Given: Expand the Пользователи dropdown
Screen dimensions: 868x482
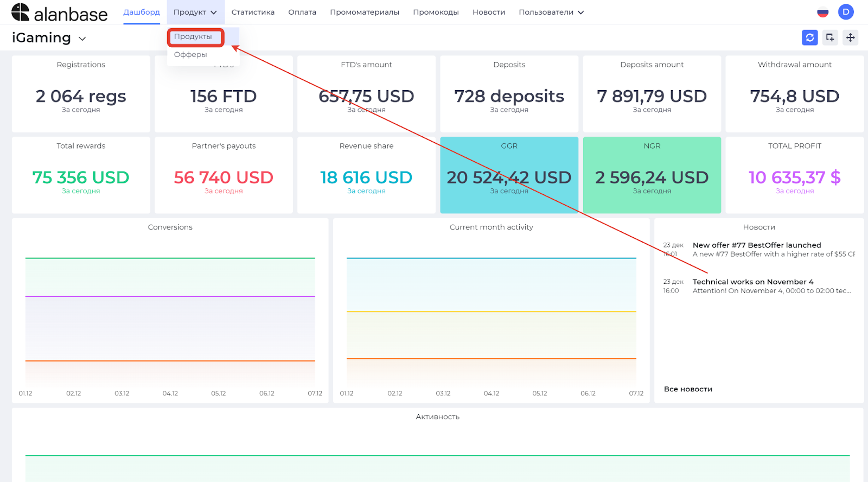Looking at the screenshot, I should [551, 12].
